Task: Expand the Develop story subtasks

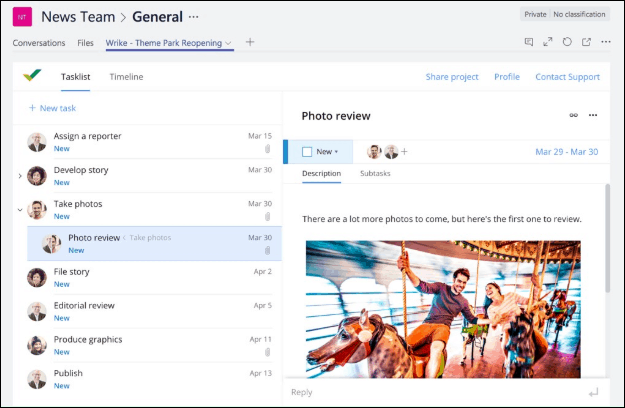Action: (20, 176)
